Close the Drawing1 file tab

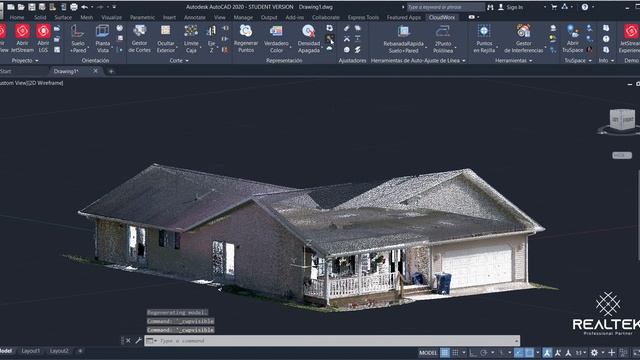coord(96,71)
